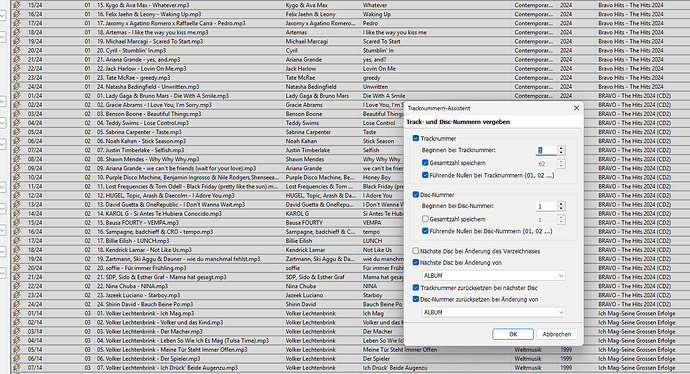
Task: Confirm the wizard with OK
Action: pos(513,334)
